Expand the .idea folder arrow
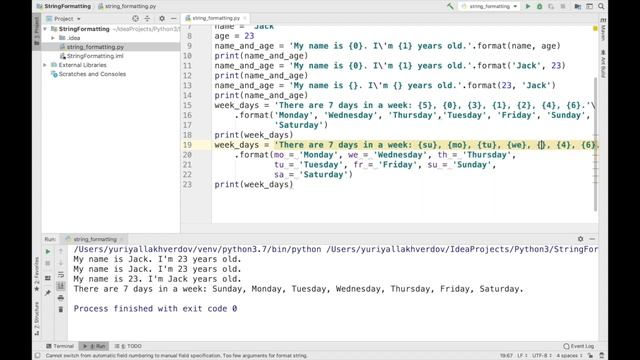640x360 pixels. coord(53,38)
